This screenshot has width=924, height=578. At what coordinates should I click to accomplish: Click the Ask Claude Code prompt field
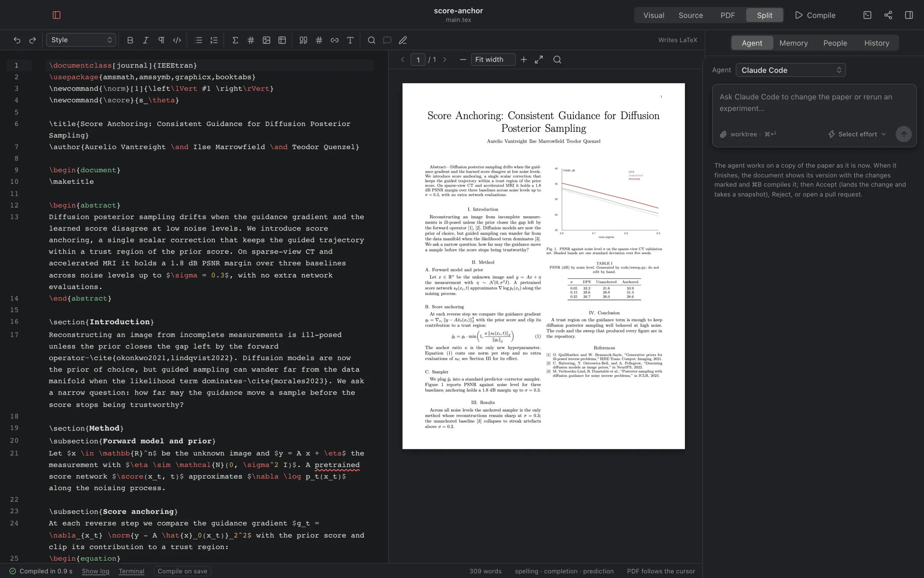point(814,103)
